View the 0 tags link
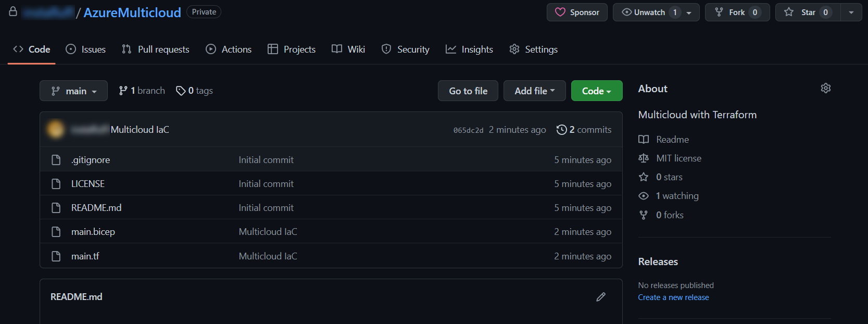868x324 pixels. [194, 91]
